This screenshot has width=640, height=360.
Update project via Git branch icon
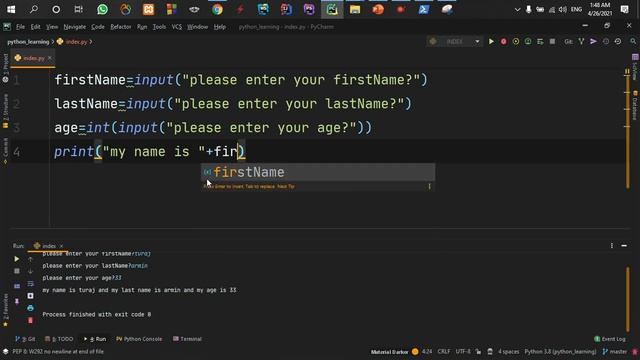581,42
